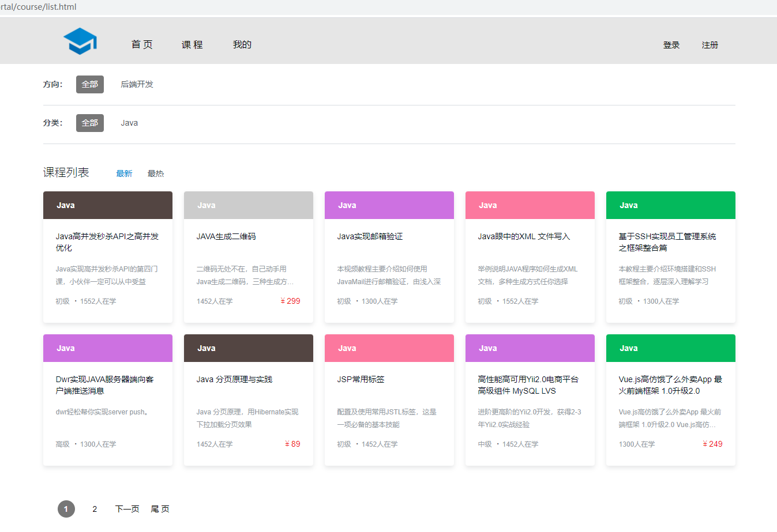The width and height of the screenshot is (777, 532).
Task: Click brown Java header of 高并发秒杀 card
Action: click(108, 205)
